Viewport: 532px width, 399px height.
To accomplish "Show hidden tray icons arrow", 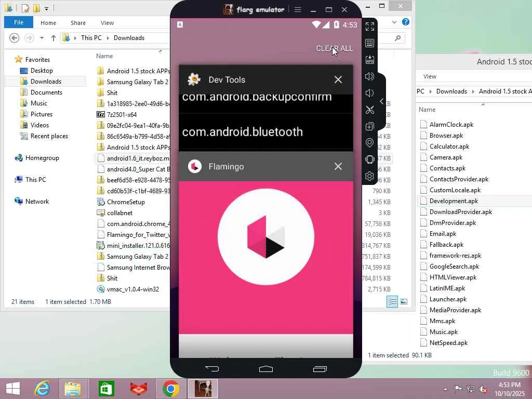I will 445,389.
